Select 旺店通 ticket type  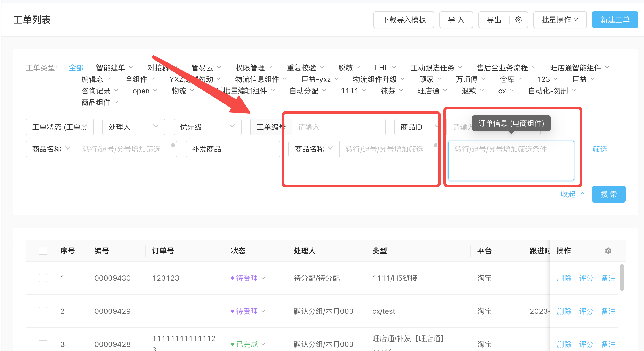[432, 91]
